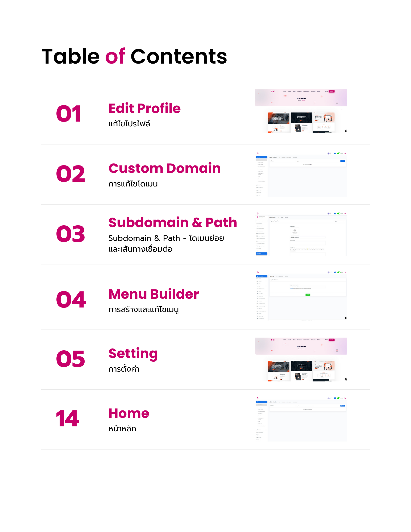Open the Setting section heading
Screen dimensions: 411x532
point(133,354)
